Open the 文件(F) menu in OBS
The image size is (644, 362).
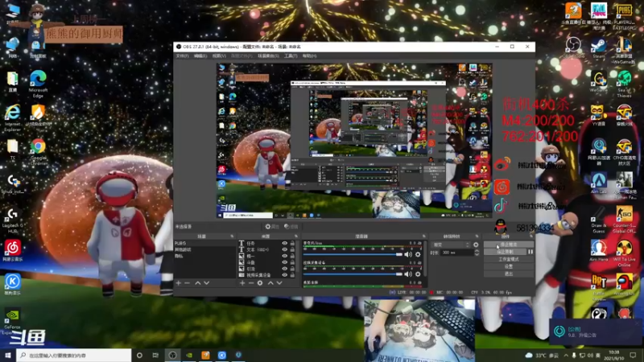pyautogui.click(x=182, y=56)
